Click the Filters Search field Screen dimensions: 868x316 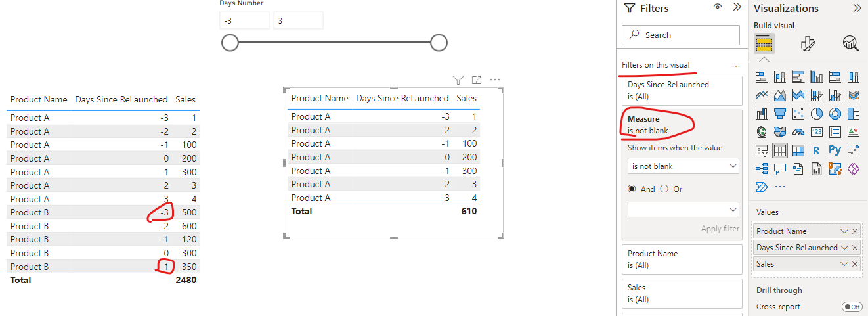click(680, 35)
